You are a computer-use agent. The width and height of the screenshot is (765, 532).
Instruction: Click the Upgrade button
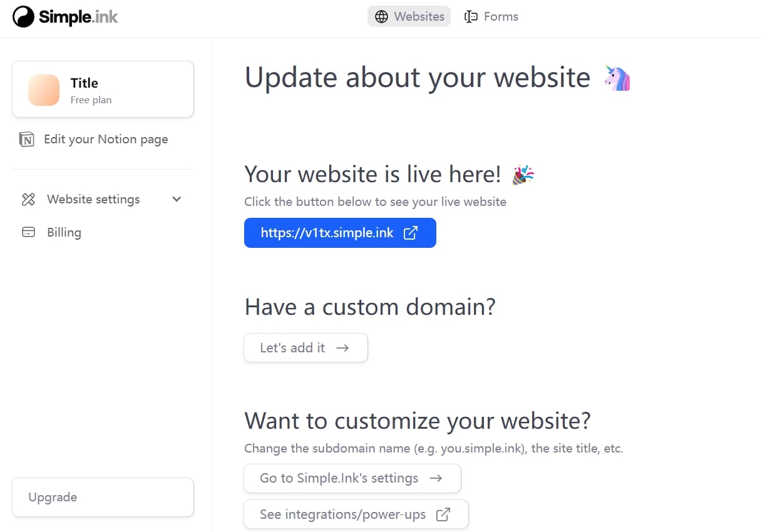click(x=103, y=498)
